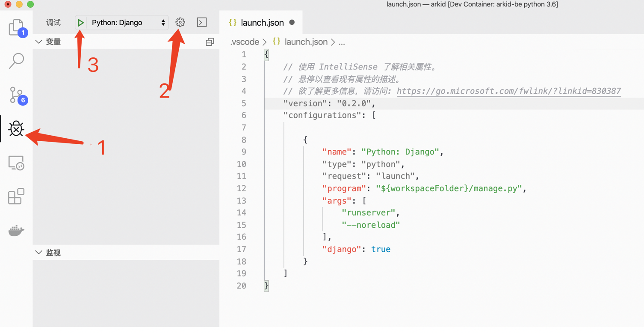Click the "configurations" key text
Image resolution: width=644 pixels, height=333 pixels.
[322, 115]
